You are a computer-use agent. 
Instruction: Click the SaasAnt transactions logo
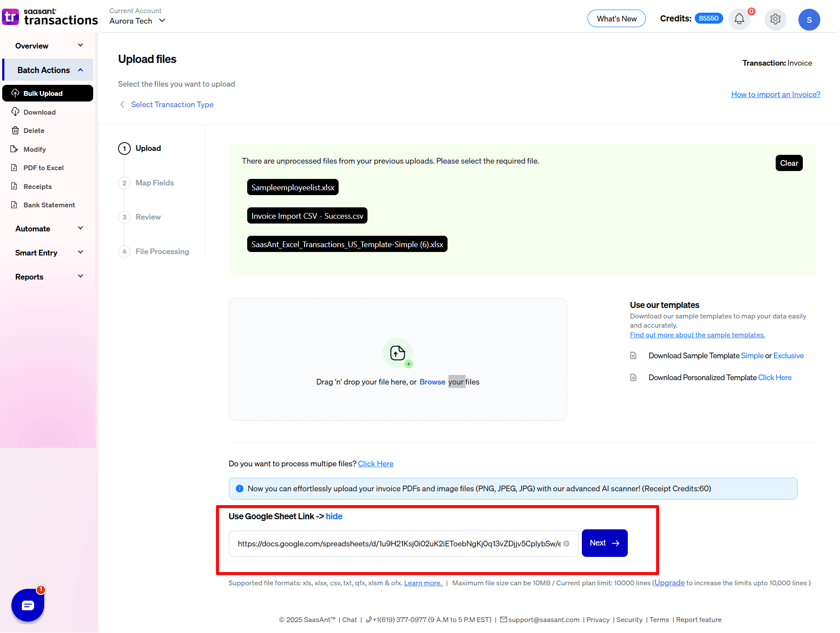[x=50, y=17]
